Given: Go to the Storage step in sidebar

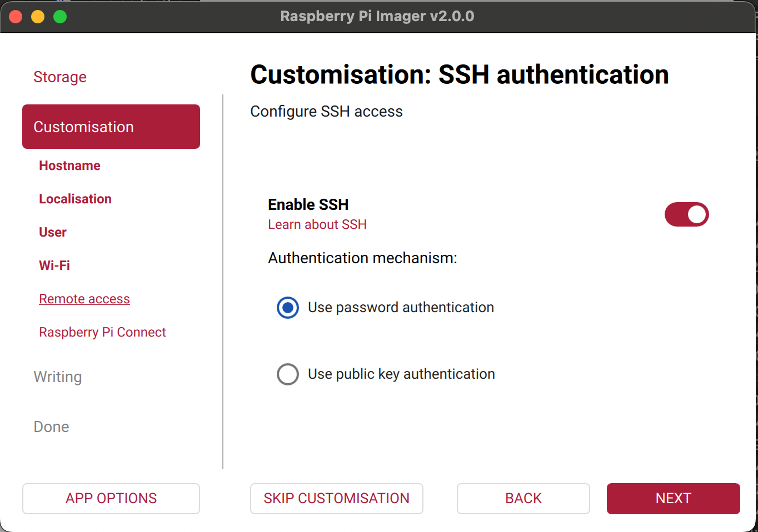Looking at the screenshot, I should click(60, 77).
